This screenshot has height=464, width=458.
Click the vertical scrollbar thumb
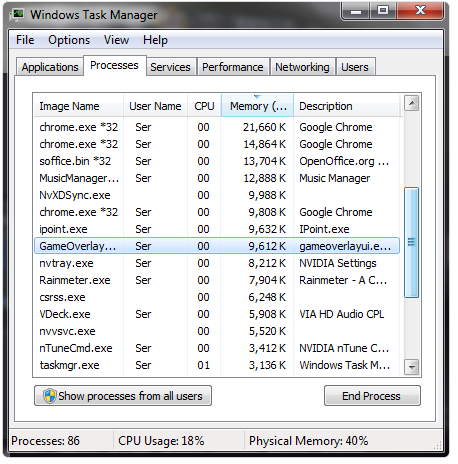[x=412, y=242]
